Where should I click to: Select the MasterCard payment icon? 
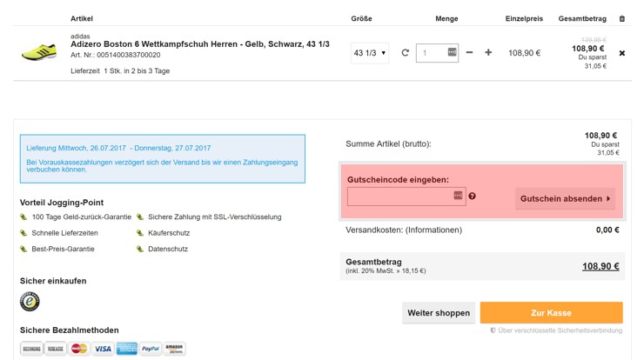pos(79,349)
